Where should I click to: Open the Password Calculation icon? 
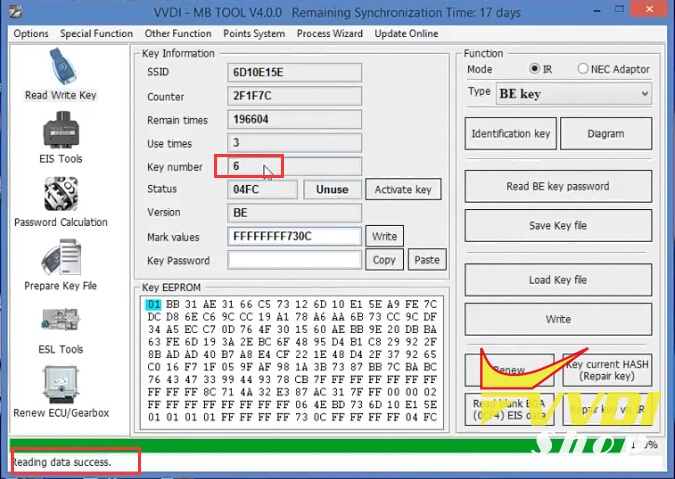click(x=61, y=194)
